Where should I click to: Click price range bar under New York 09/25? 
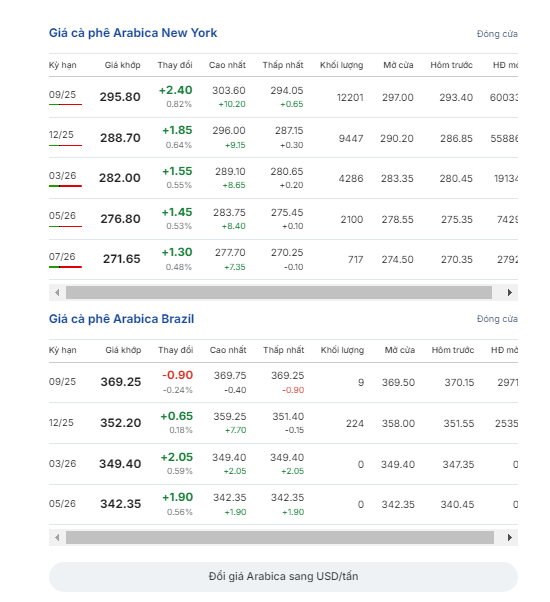[x=65, y=104]
